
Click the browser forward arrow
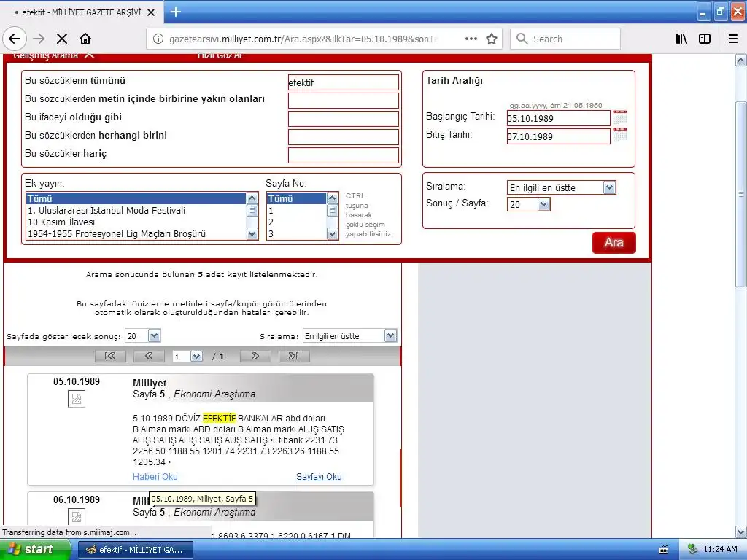click(39, 39)
